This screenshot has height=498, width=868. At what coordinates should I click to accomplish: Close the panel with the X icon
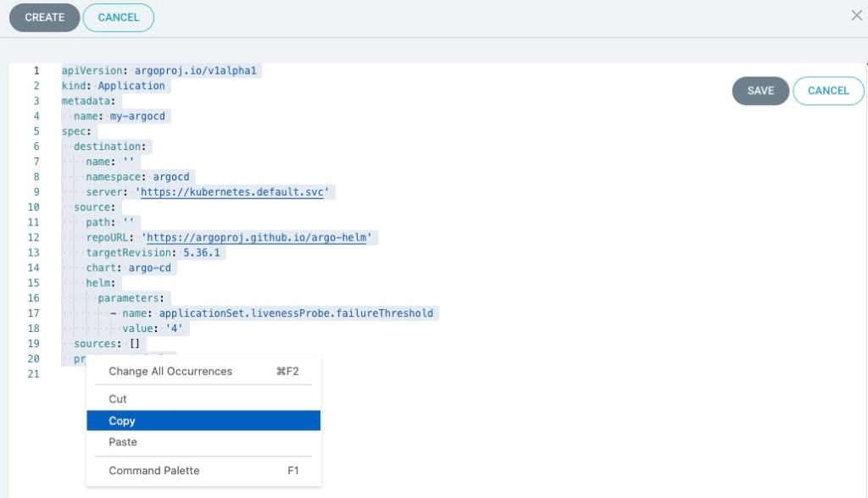pos(856,15)
